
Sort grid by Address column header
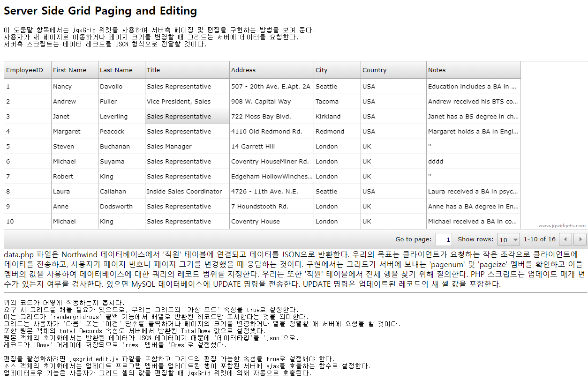pos(271,70)
